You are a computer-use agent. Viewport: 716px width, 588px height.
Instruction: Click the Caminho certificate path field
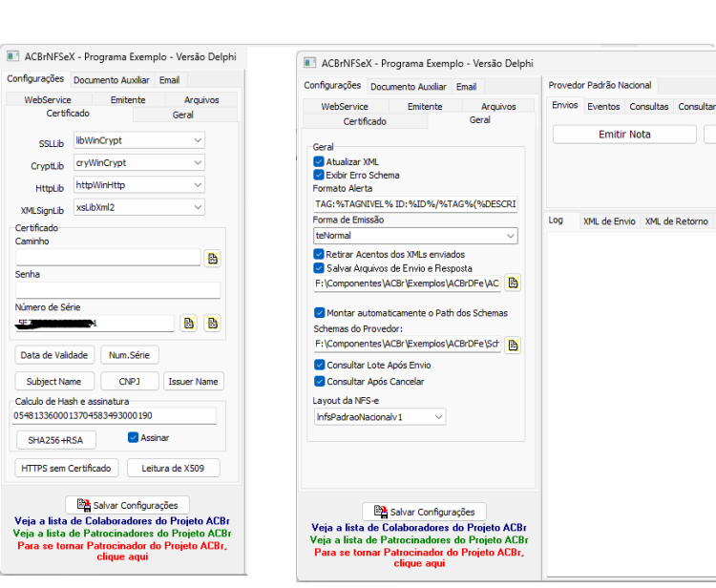[108, 258]
